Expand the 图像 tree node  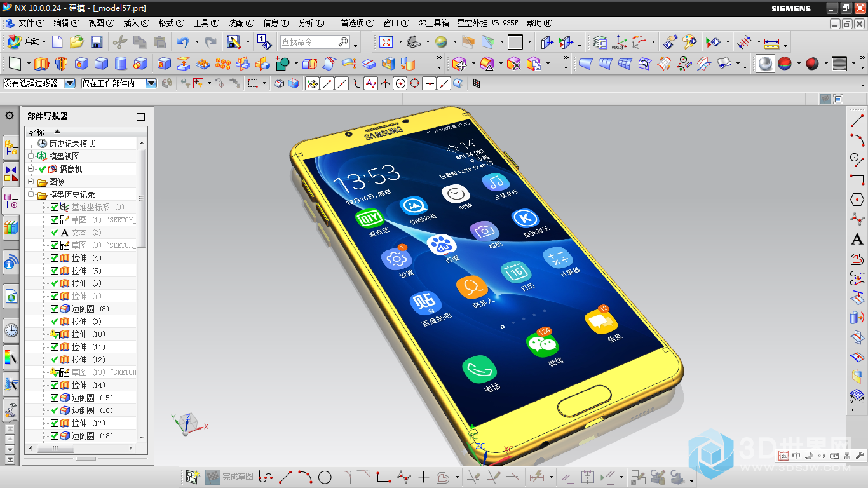[31, 182]
